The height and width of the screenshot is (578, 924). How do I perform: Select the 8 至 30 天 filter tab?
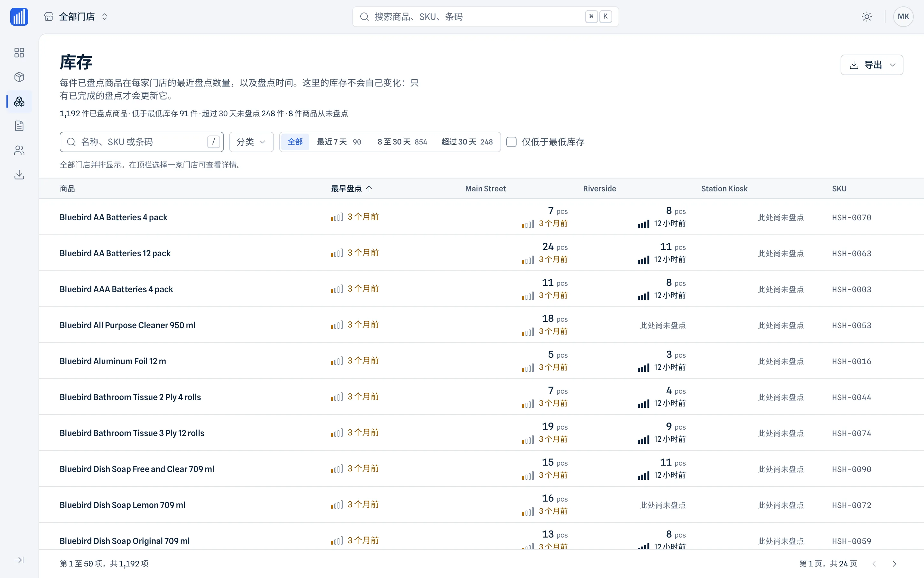point(402,142)
